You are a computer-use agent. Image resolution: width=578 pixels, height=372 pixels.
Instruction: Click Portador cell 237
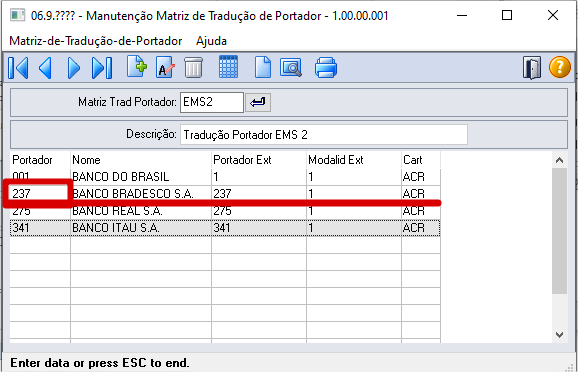pos(40,194)
